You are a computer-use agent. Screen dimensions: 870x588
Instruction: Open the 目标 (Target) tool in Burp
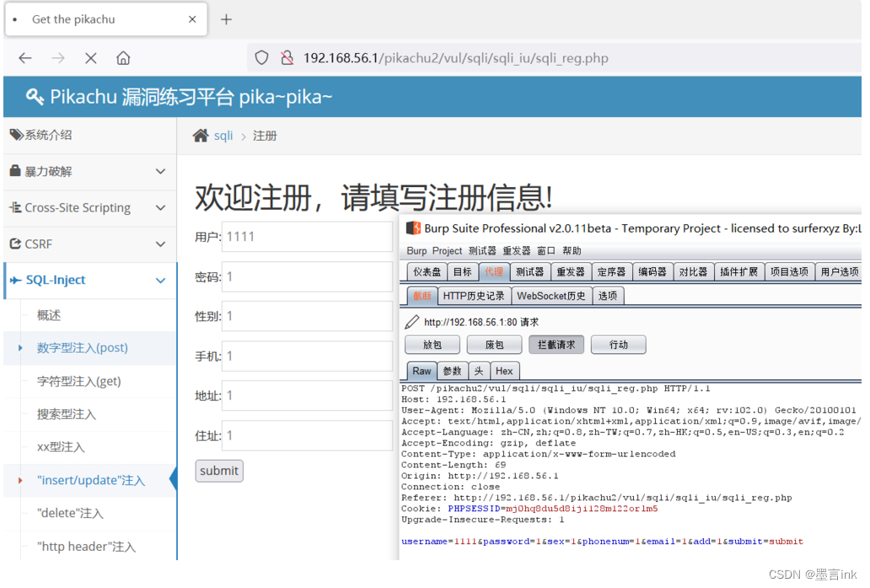[x=461, y=271]
